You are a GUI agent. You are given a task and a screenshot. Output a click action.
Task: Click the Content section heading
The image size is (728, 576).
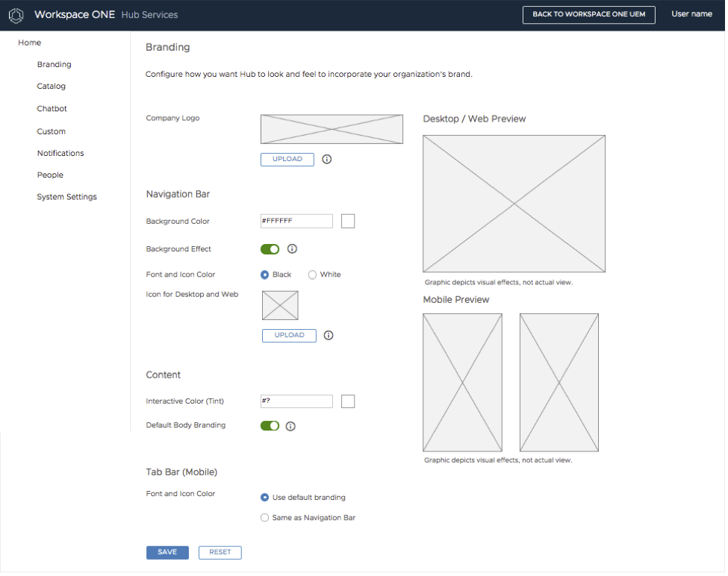pyautogui.click(x=164, y=376)
